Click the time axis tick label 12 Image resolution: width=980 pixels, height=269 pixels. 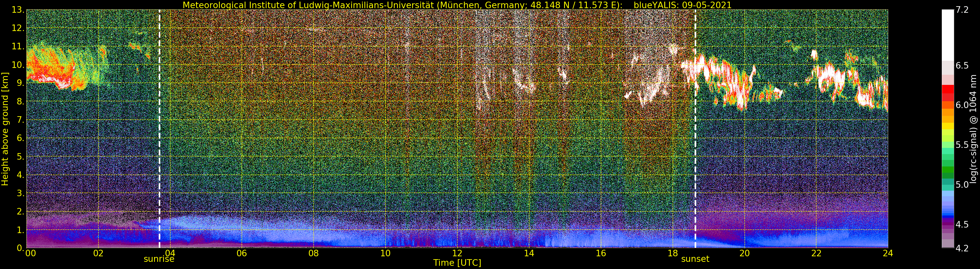tap(457, 253)
